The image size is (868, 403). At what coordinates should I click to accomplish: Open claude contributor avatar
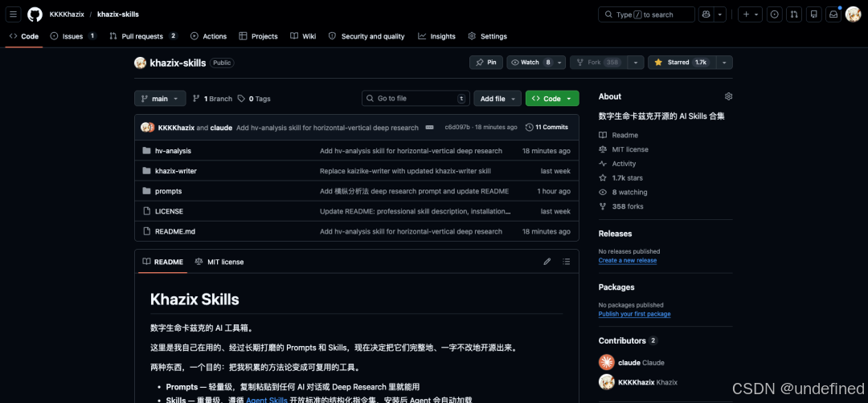tap(607, 363)
